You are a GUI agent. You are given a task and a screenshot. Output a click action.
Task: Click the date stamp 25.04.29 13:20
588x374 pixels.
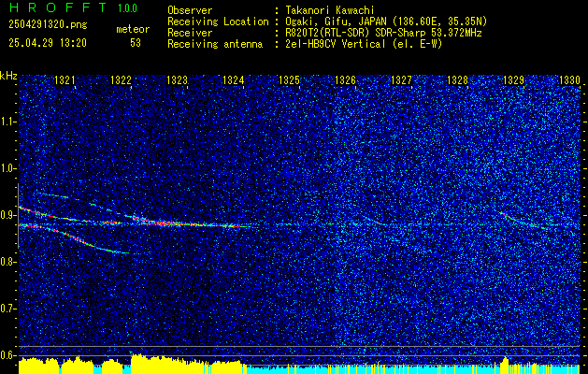[x=48, y=43]
